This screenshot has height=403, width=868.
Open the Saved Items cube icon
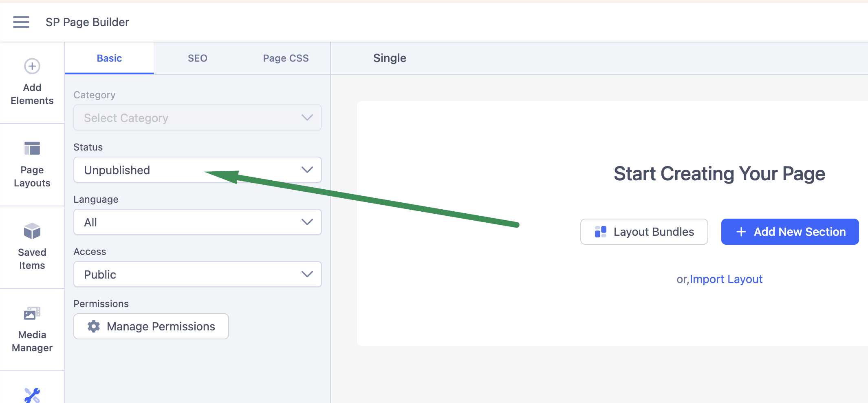click(32, 231)
